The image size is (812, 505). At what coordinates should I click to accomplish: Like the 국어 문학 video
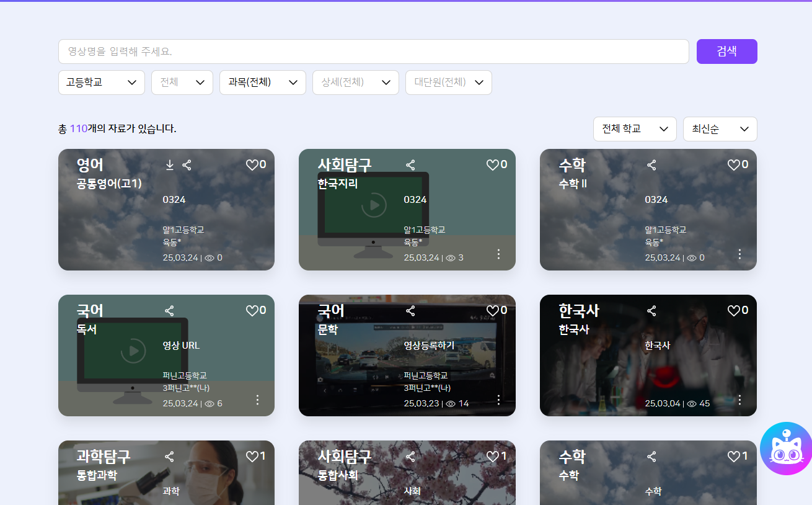pyautogui.click(x=492, y=311)
